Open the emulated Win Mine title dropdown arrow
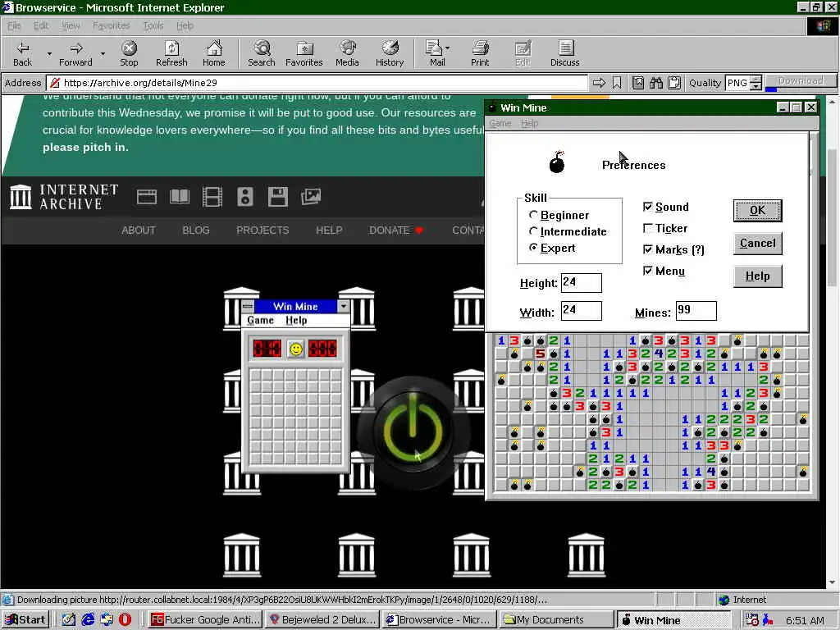Screen dimensions: 840x630 pos(344,306)
